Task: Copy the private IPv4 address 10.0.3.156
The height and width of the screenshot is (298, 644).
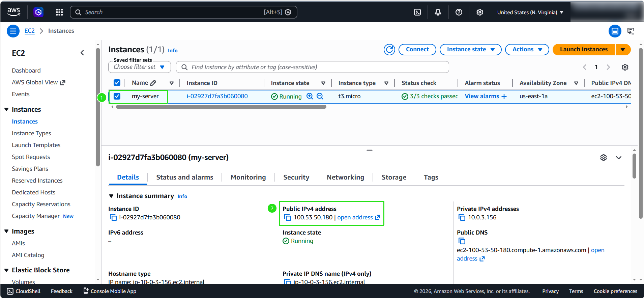Action: click(462, 218)
